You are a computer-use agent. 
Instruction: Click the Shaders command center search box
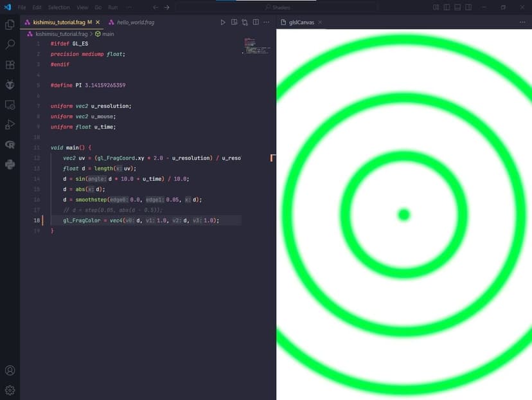[276, 7]
